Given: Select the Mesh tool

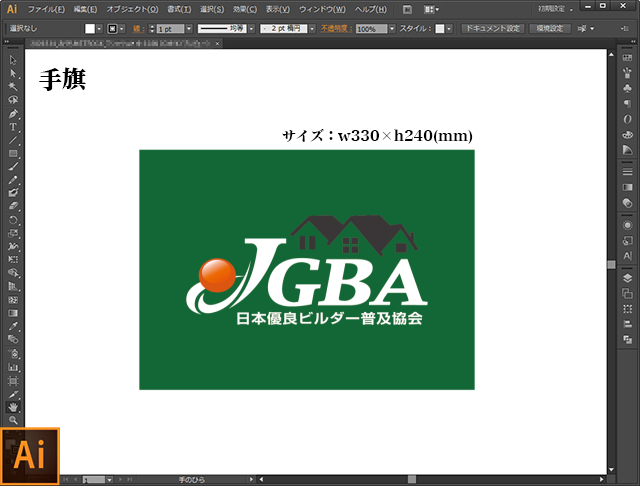Looking at the screenshot, I should coord(13,300).
